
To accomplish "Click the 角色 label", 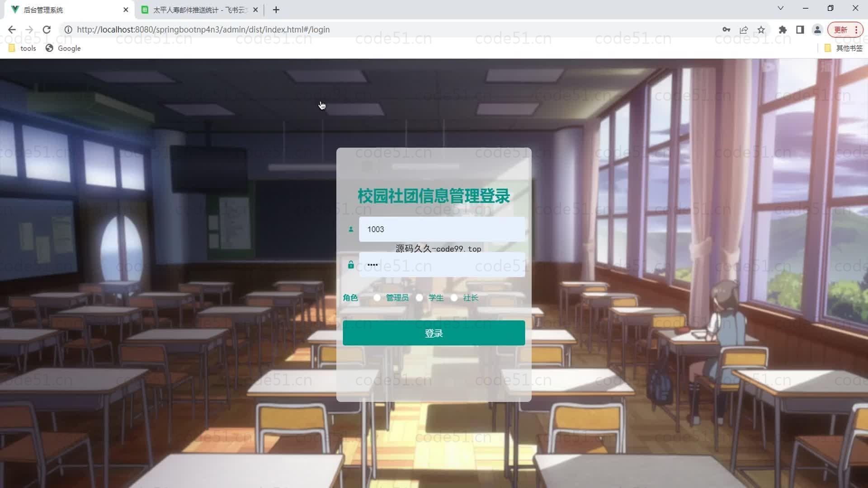I will [350, 298].
